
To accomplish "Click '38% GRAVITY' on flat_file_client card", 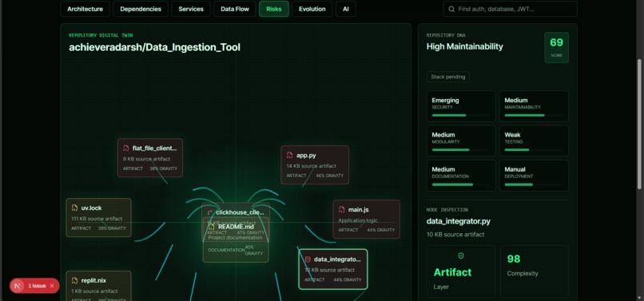I will coord(164,168).
